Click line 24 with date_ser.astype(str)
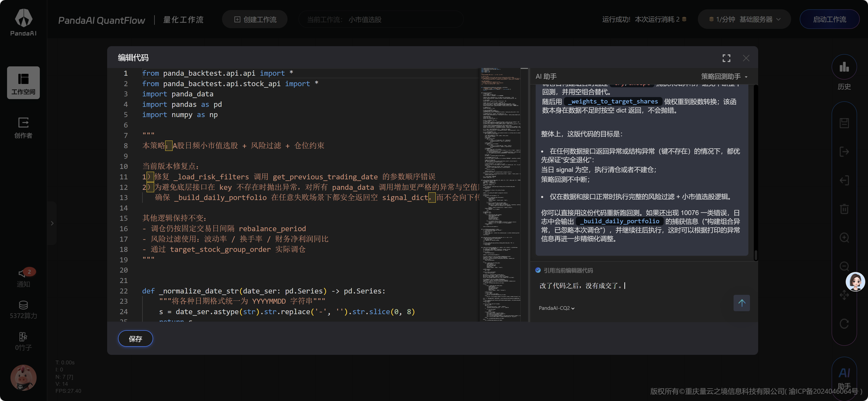Viewport: 868px width, 401px height. click(x=287, y=312)
